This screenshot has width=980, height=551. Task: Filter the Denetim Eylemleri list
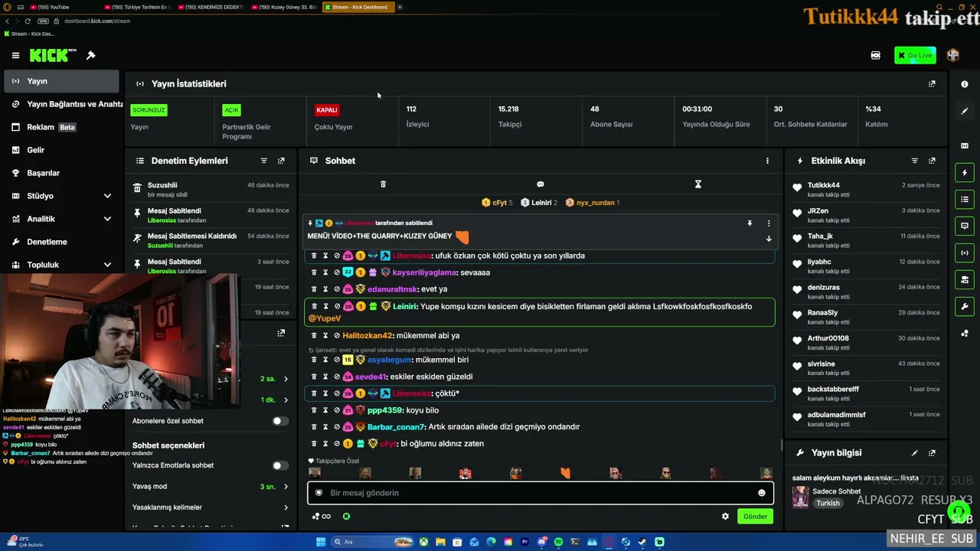pyautogui.click(x=264, y=161)
